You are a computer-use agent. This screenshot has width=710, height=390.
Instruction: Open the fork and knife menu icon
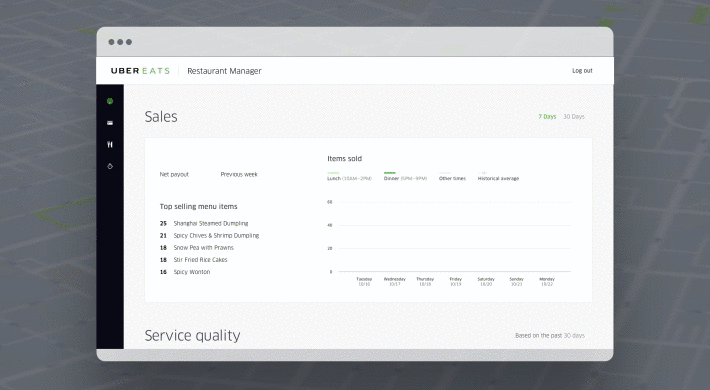pyautogui.click(x=110, y=144)
